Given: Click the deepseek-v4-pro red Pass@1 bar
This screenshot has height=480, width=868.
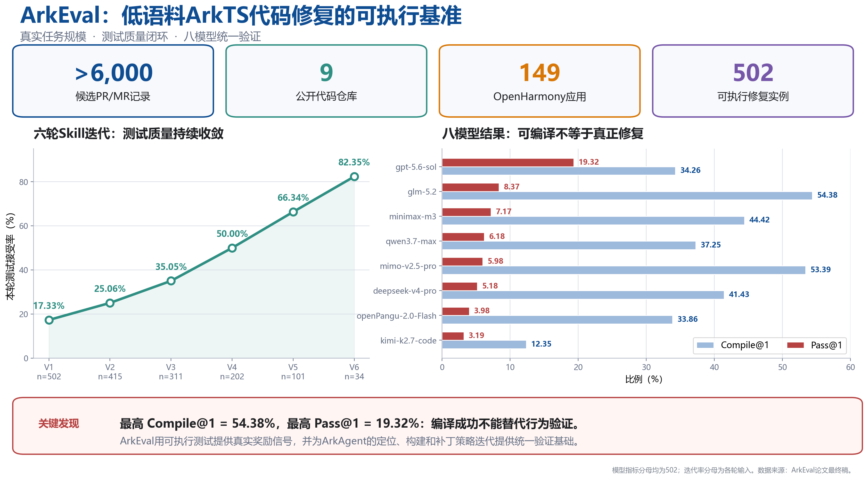Looking at the screenshot, I should (x=460, y=286).
